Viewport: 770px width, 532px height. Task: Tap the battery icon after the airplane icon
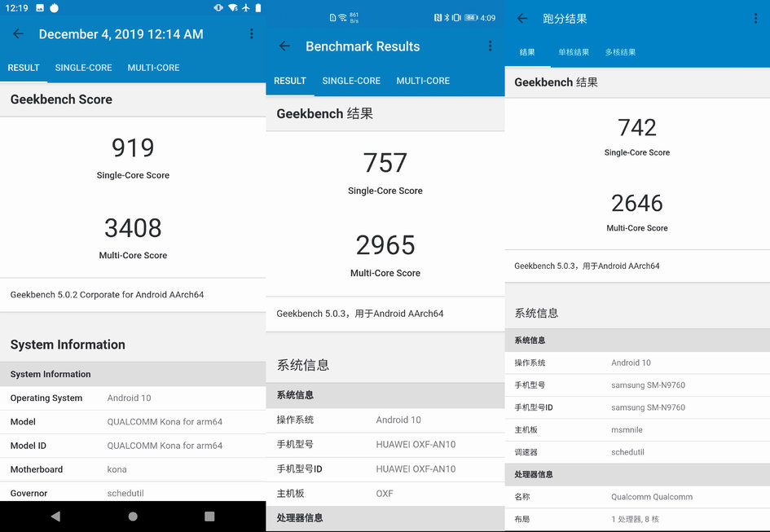click(x=258, y=8)
